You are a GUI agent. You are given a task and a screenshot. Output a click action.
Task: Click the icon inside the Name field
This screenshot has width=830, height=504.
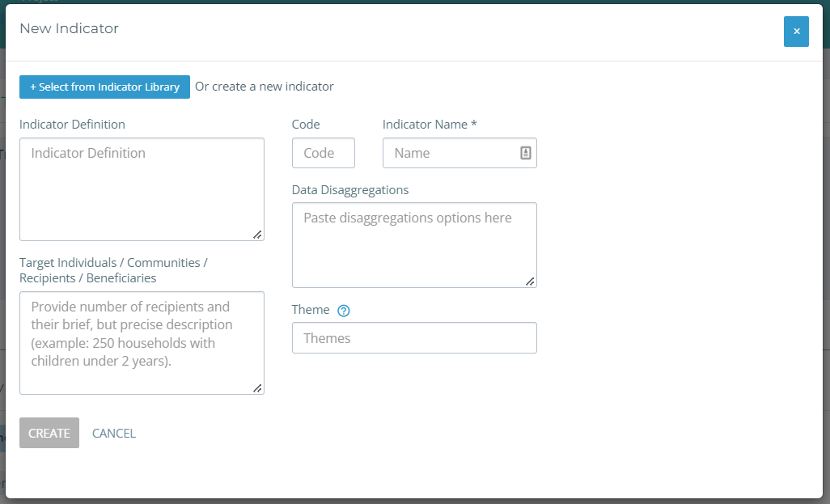click(527, 152)
